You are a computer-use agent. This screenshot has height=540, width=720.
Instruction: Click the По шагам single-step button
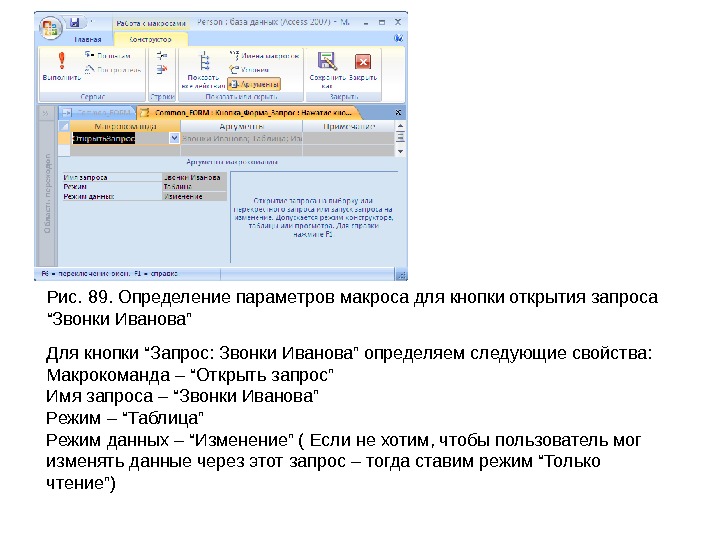(108, 56)
